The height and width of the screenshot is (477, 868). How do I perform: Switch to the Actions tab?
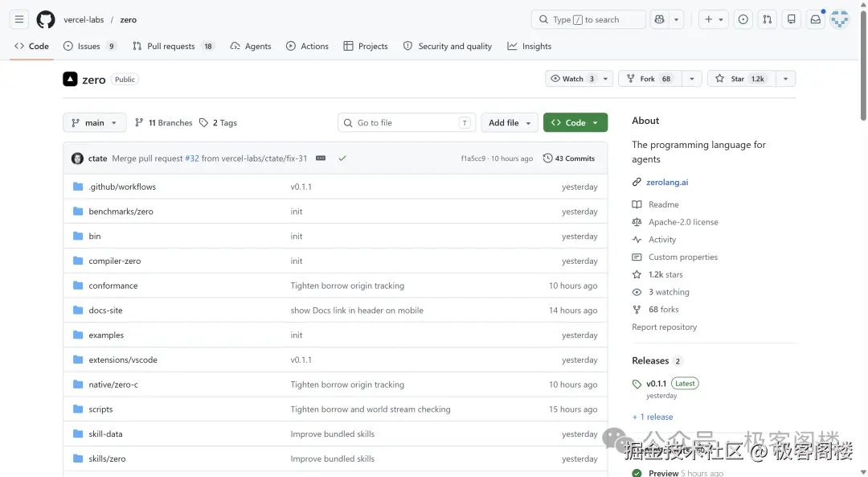307,46
